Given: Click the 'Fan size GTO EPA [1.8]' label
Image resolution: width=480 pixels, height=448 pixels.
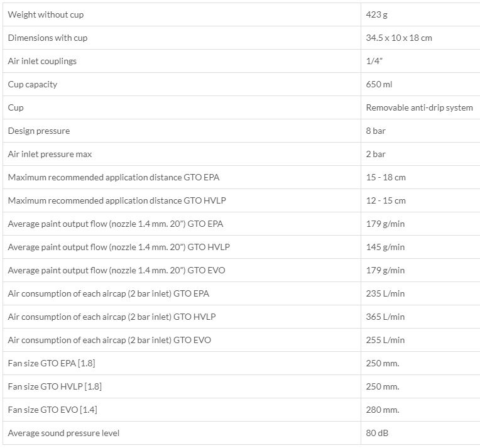Looking at the screenshot, I should pos(52,363).
